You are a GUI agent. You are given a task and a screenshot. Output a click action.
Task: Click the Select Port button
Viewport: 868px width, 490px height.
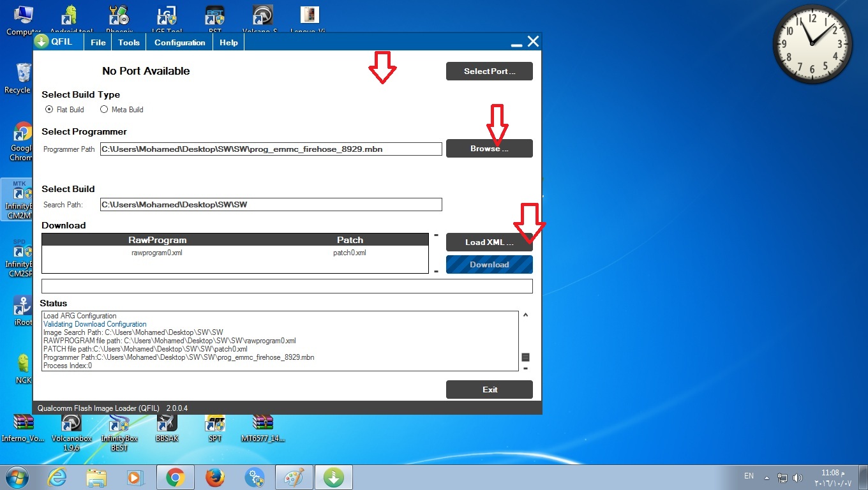(x=490, y=71)
